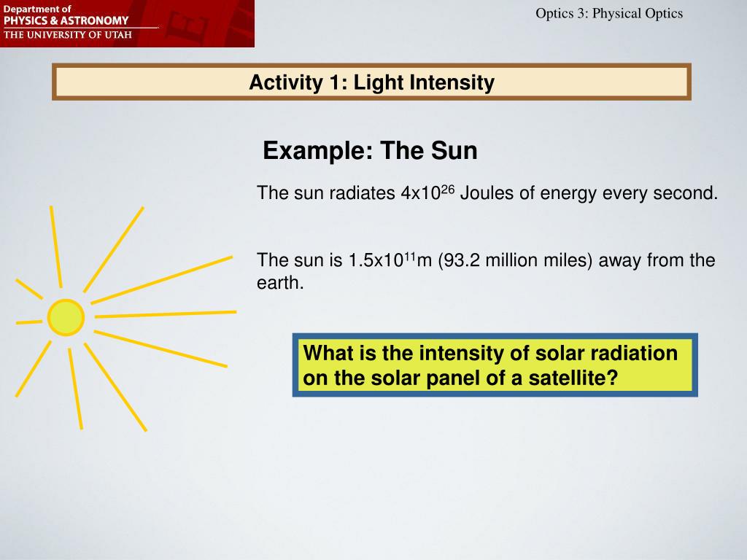
Task: Click the yellow solar radiation intensity question box
Action: pos(495,365)
